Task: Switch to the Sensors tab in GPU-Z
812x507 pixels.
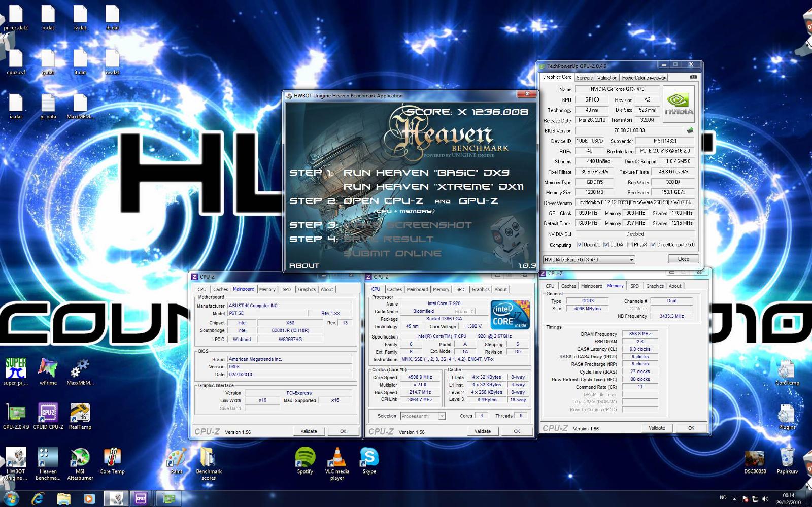Action: 584,78
